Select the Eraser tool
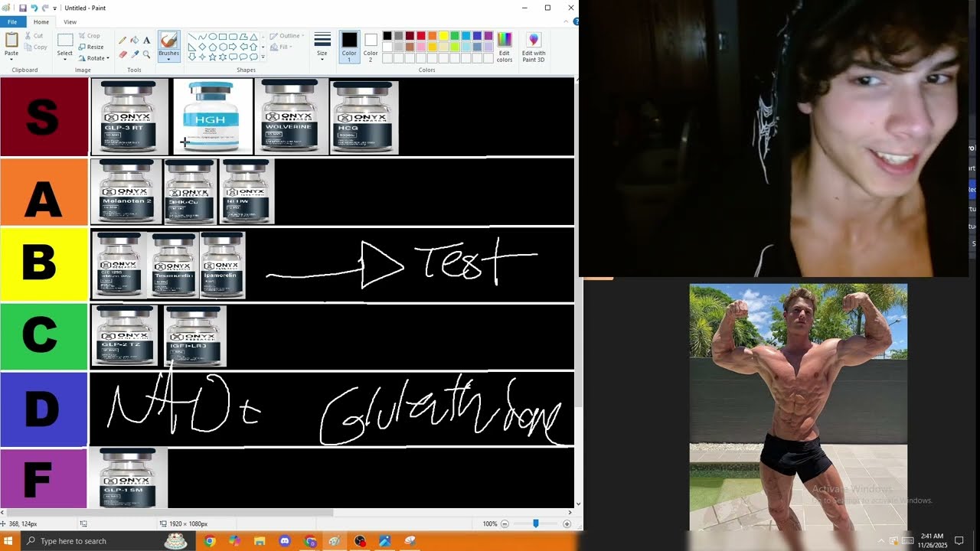980x551 pixels. coord(122,54)
